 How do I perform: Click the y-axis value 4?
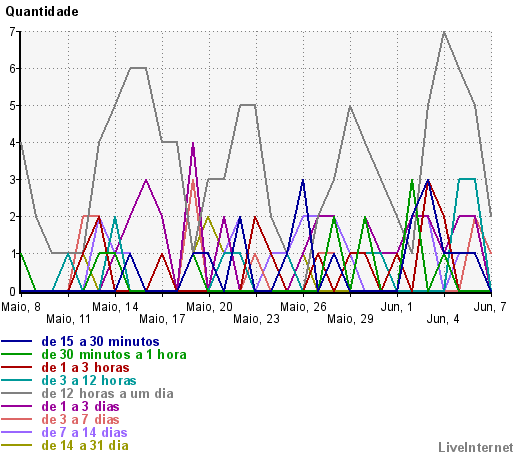(x=12, y=143)
